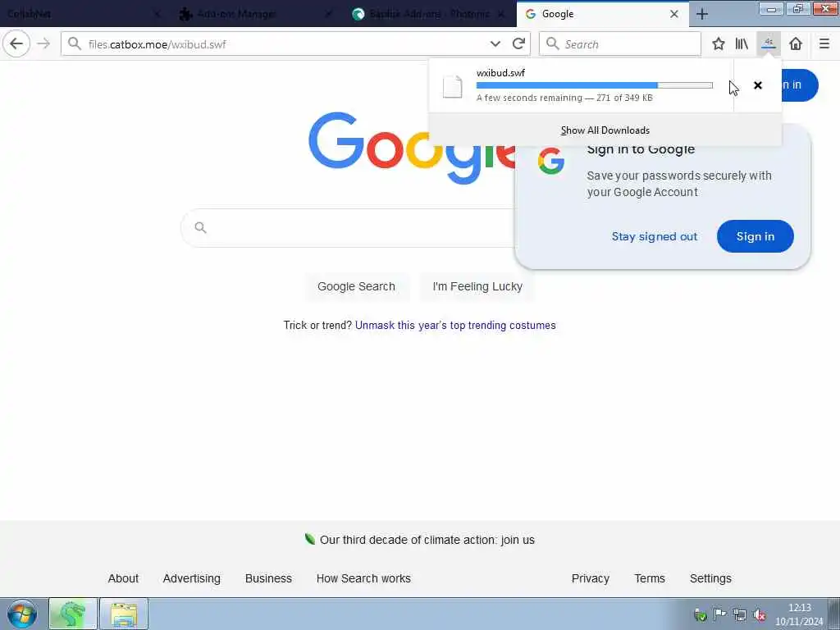This screenshot has width=840, height=630.
Task: Expand the URL bar history dropdown
Action: point(495,44)
